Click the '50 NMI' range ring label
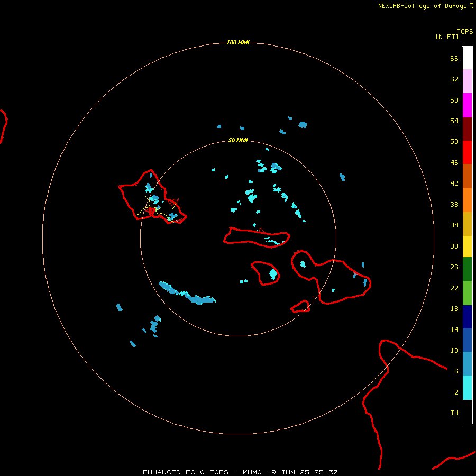 point(238,140)
